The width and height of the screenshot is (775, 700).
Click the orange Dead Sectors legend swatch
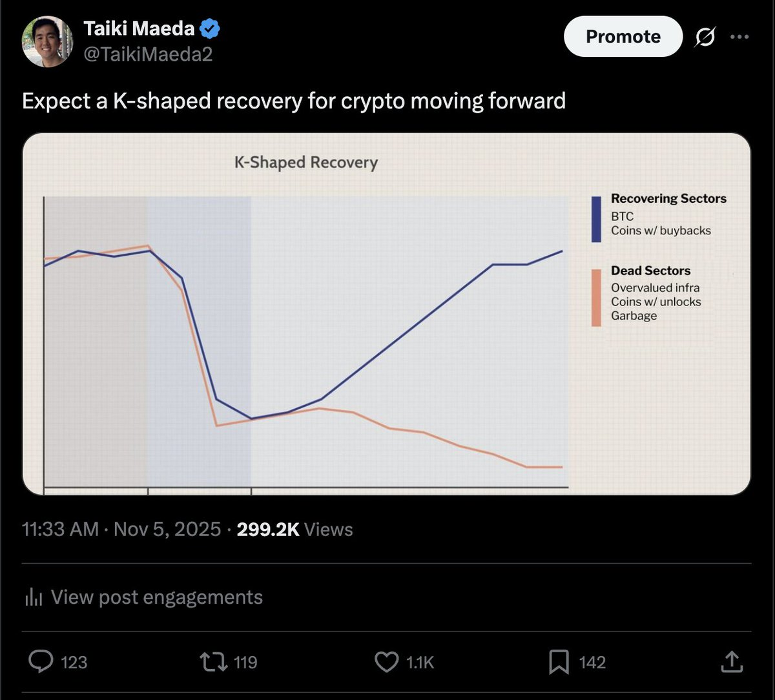pyautogui.click(x=596, y=298)
